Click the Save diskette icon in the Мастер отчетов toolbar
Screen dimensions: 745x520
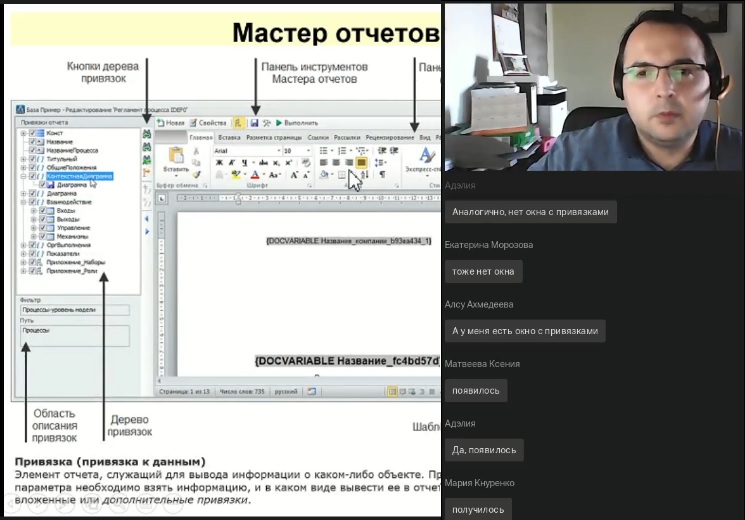click(254, 123)
